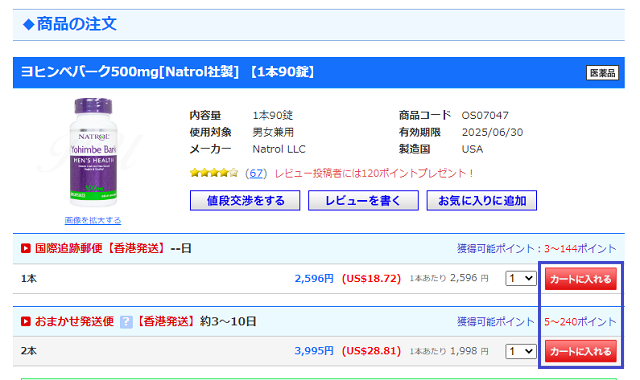640x380 pixels.
Task: Click the レビュー投稿者には120ポイントプレゼント text
Action: click(x=374, y=173)
